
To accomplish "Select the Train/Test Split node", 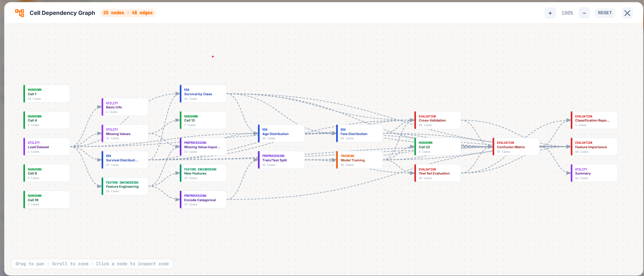I will point(281,160).
